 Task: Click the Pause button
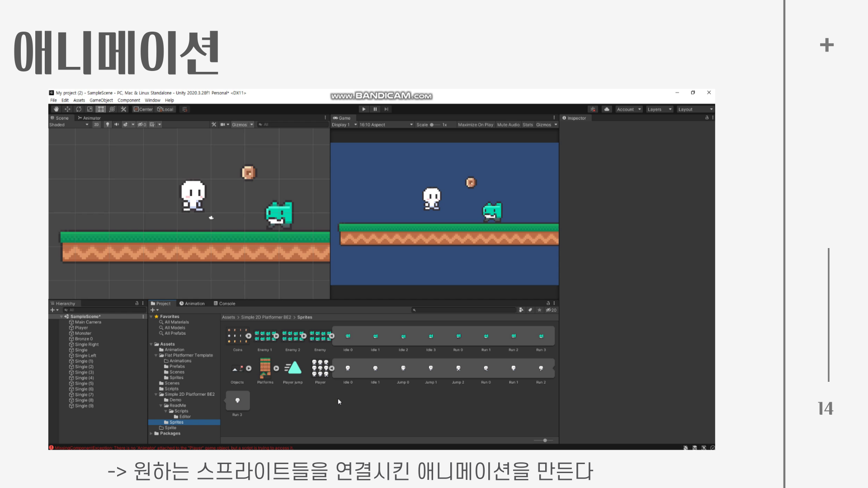coord(375,109)
